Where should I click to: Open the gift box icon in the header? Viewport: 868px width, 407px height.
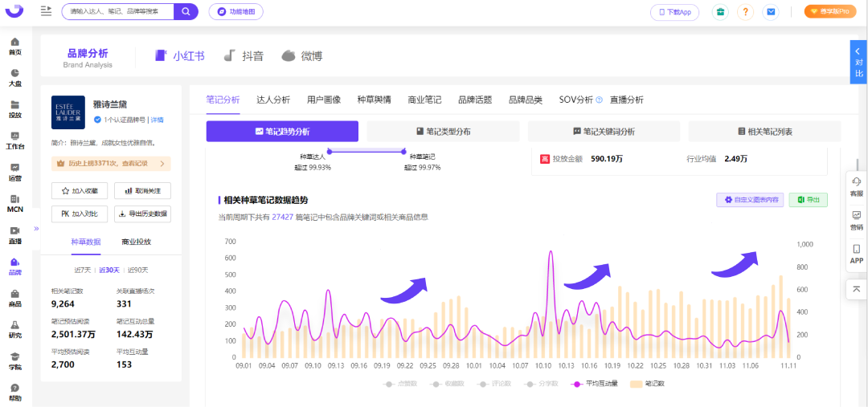(720, 11)
